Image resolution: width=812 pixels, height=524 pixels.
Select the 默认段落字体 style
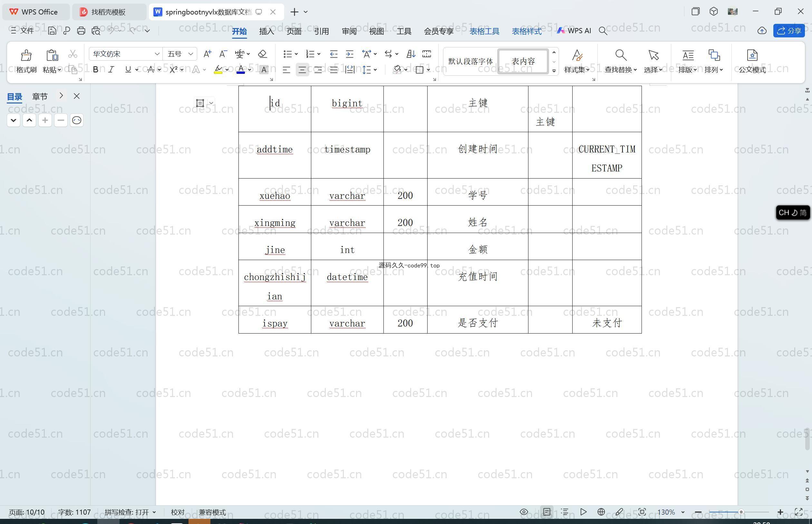[470, 61]
